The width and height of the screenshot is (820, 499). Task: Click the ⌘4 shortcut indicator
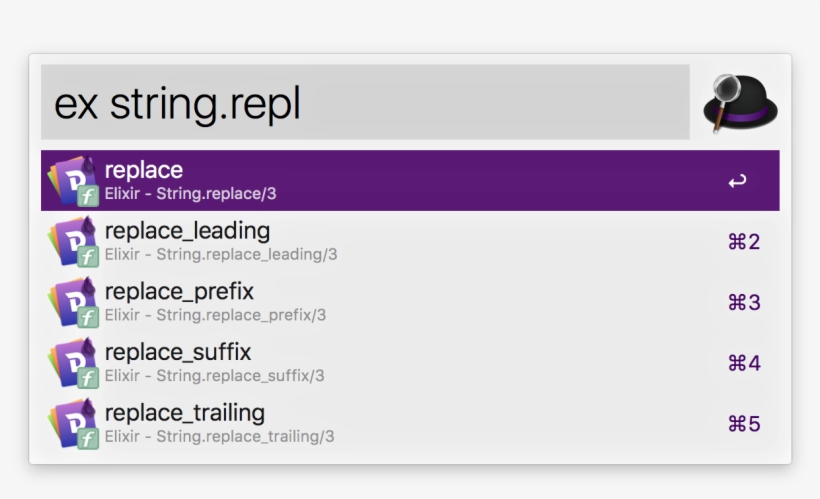coord(744,363)
